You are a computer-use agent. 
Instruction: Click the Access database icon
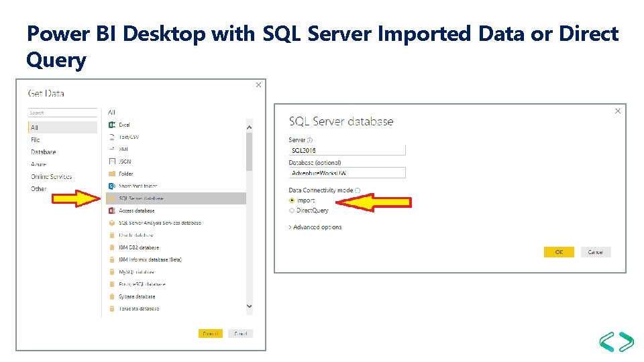point(112,210)
